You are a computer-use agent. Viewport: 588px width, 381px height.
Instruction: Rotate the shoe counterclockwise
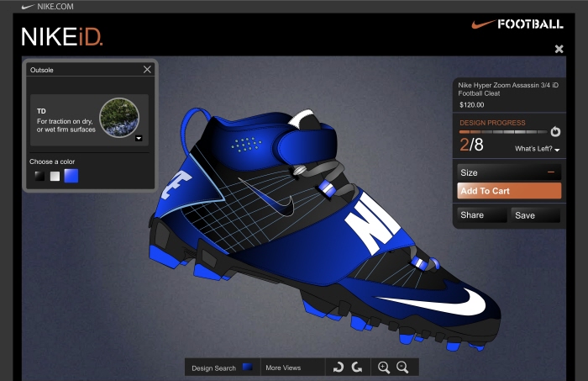pos(357,367)
